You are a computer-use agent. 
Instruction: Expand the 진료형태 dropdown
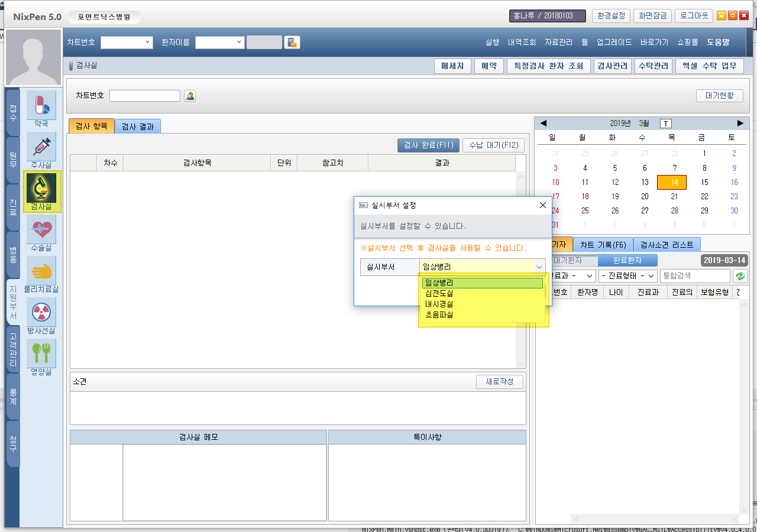627,276
